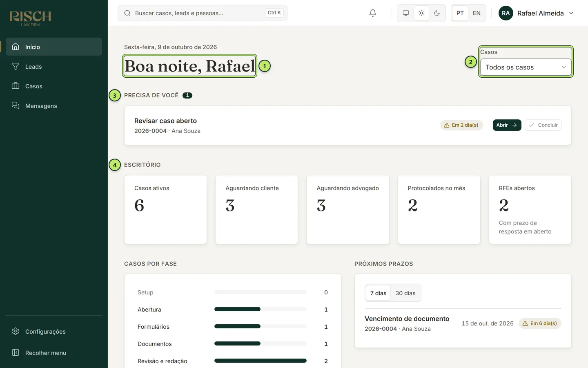This screenshot has width=588, height=368.
Task: Open the Protocolados no mês card
Action: click(439, 210)
